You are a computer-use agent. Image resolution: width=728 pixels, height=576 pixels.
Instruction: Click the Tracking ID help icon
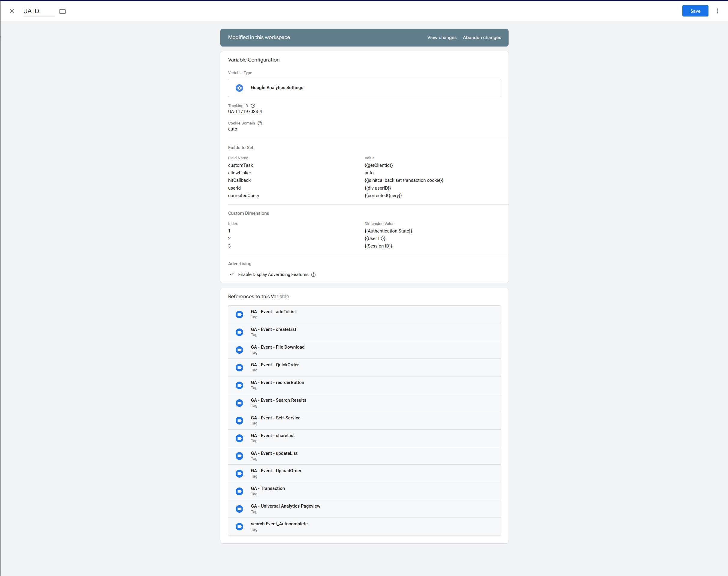pos(253,106)
